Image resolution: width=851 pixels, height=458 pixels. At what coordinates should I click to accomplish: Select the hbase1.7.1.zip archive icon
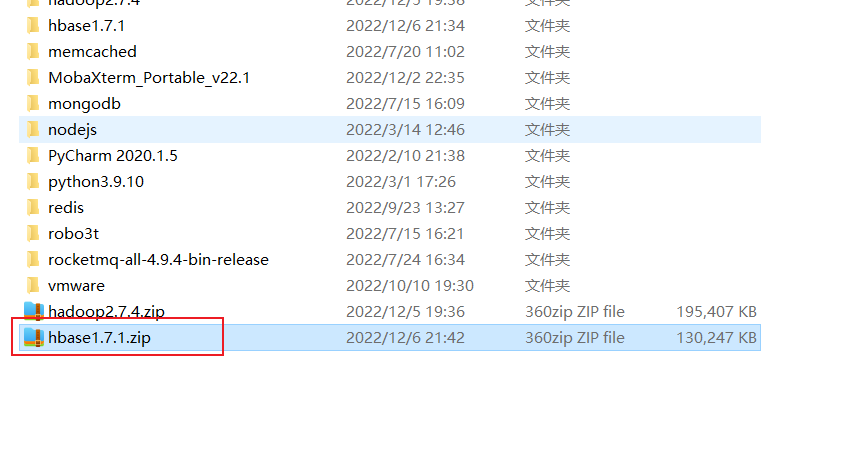(34, 338)
